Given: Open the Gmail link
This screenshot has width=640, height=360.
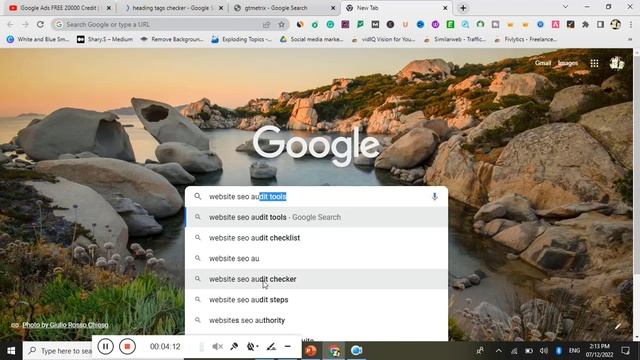Looking at the screenshot, I should [542, 63].
